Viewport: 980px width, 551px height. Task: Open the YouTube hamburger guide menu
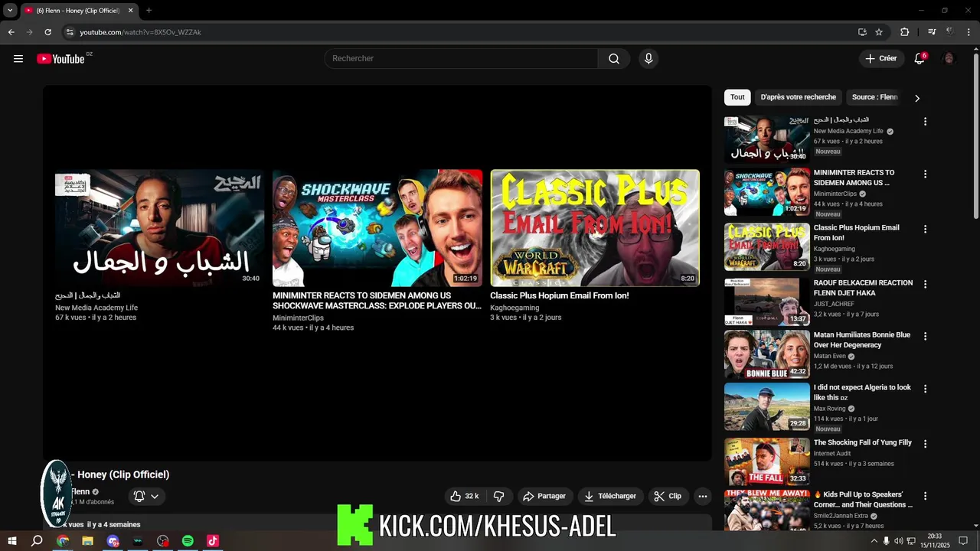18,59
